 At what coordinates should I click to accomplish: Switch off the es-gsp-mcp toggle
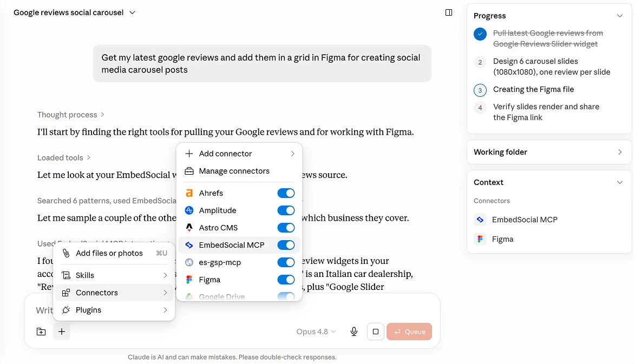286,262
